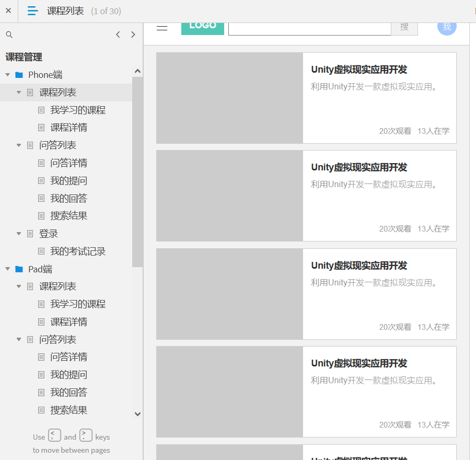Open the hamburger menu beside the LOGO
The height and width of the screenshot is (460, 476).
[x=162, y=28]
